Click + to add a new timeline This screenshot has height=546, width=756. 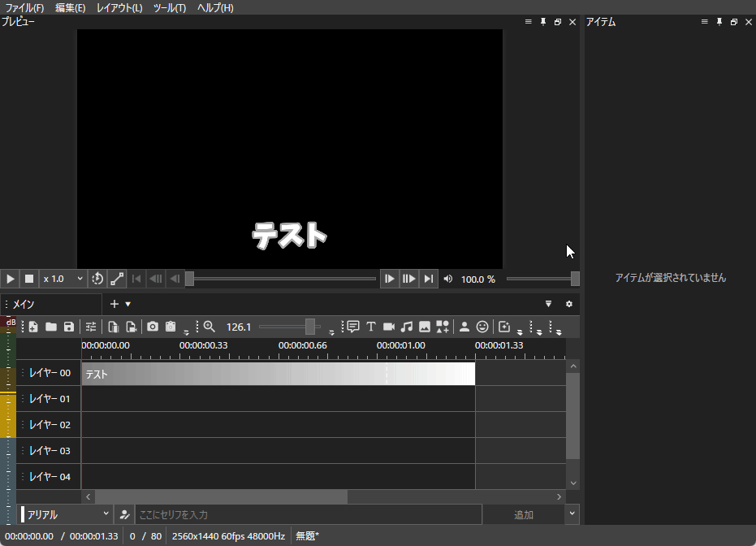click(114, 303)
